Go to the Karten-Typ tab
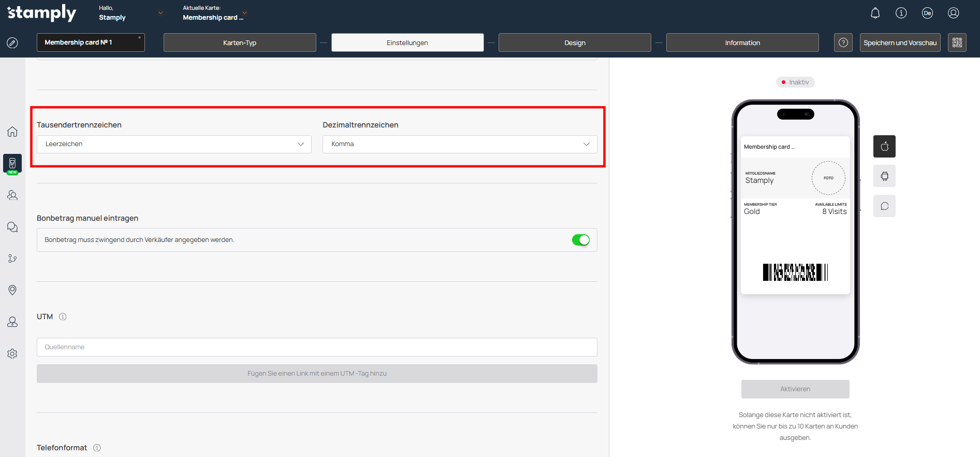 coord(240,42)
